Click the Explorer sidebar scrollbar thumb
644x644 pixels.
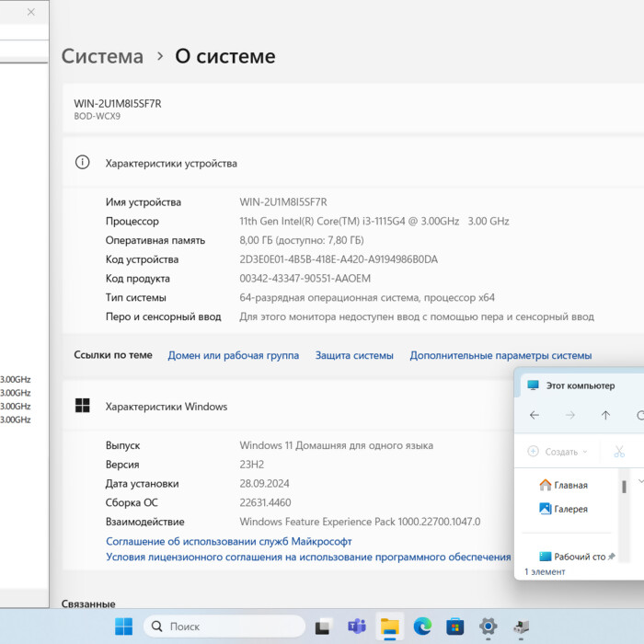pyautogui.click(x=624, y=487)
